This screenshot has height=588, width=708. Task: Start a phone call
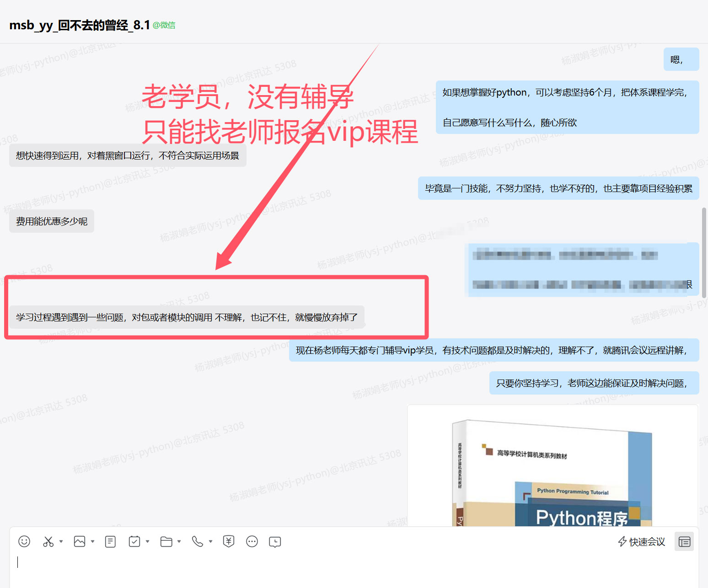click(x=198, y=541)
